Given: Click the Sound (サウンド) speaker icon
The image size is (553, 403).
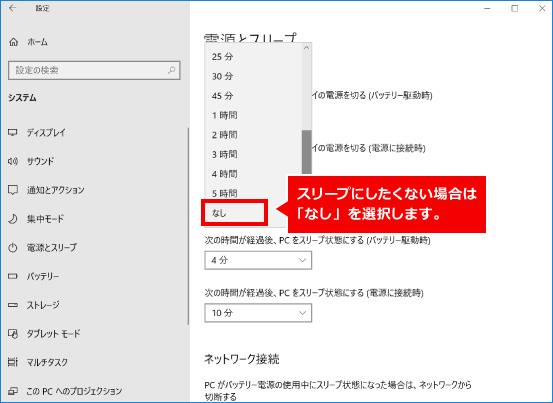Looking at the screenshot, I should click(x=13, y=161).
